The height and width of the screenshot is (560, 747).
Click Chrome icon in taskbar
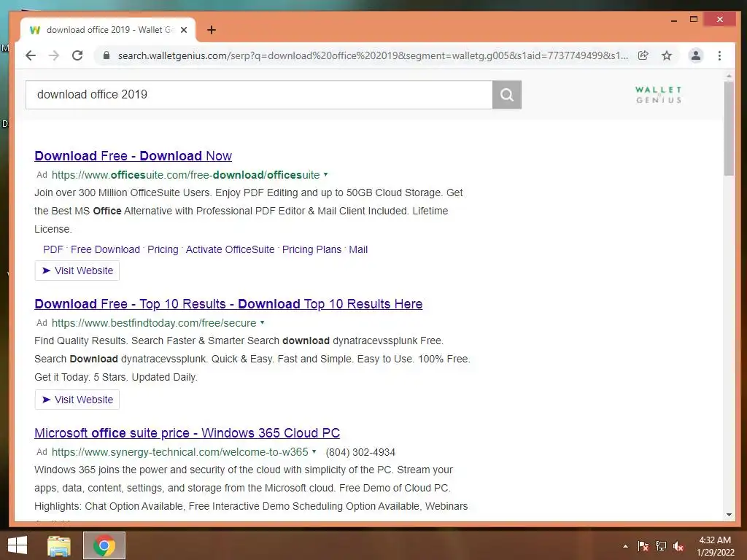tap(104, 545)
